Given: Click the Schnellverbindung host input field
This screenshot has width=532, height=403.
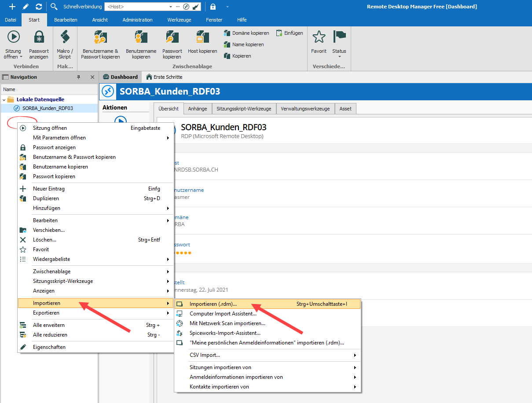Looking at the screenshot, I should click(136, 7).
